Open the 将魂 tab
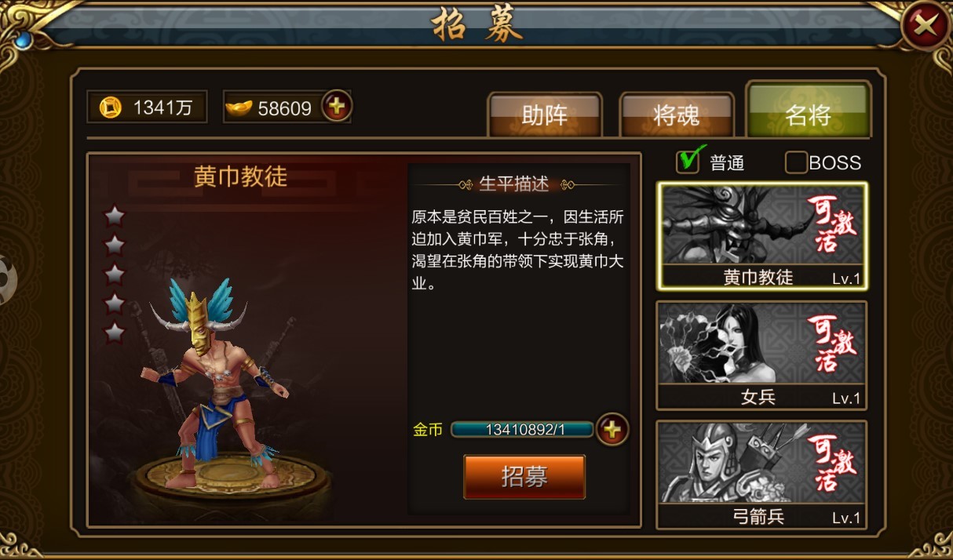Image resolution: width=953 pixels, height=560 pixels. pyautogui.click(x=677, y=115)
